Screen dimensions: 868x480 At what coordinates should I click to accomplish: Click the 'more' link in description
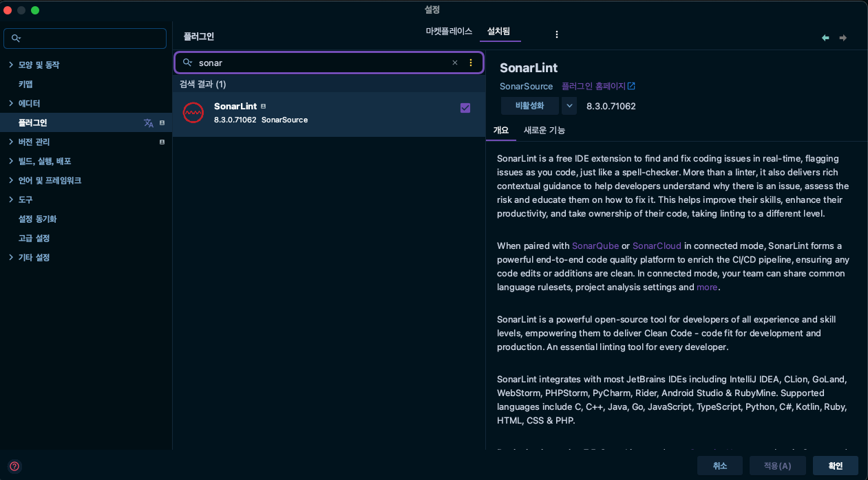707,287
